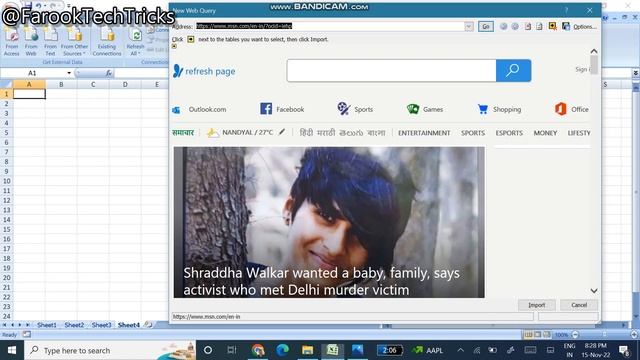The image size is (640, 360).
Task: Click the Go button in New Web Query
Action: pyautogui.click(x=486, y=27)
